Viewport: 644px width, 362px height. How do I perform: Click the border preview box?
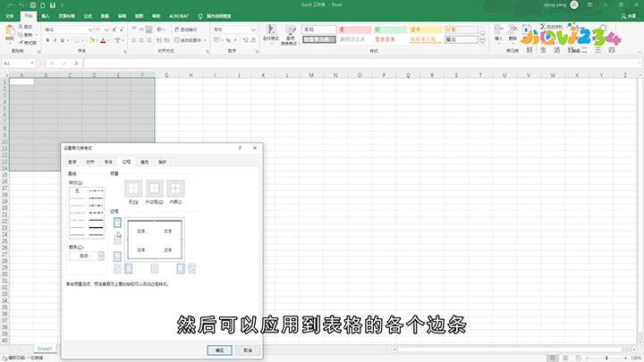(x=155, y=240)
